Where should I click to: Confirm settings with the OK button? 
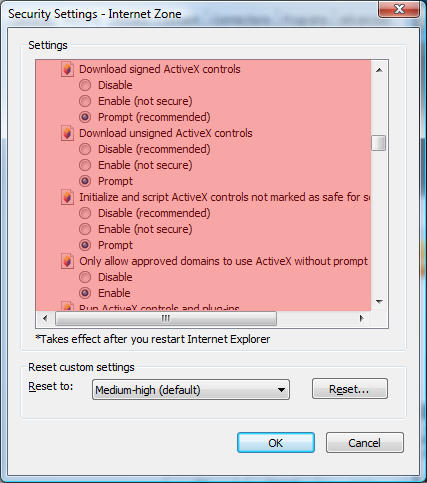pyautogui.click(x=276, y=443)
